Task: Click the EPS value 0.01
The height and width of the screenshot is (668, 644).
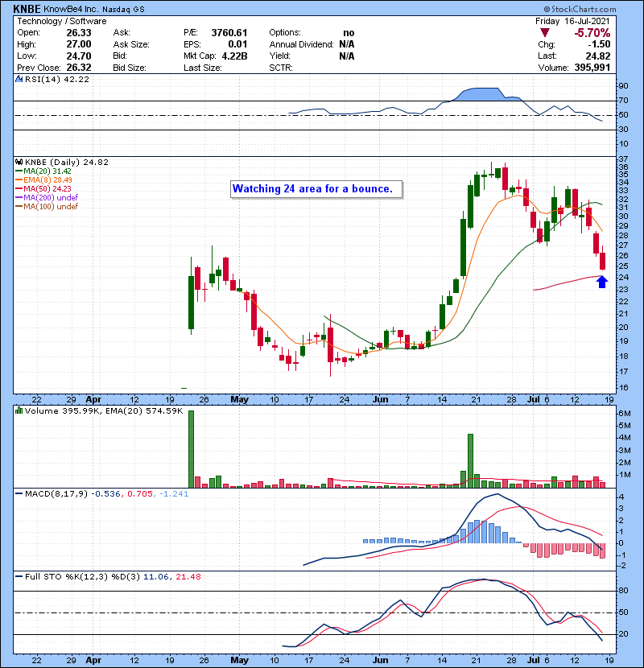Action: (237, 44)
